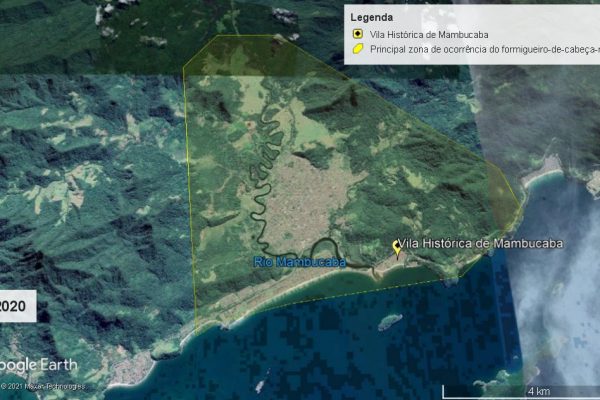The image size is (600, 400).
Task: Click the Legenda heading in legend box
Action: coord(371,17)
